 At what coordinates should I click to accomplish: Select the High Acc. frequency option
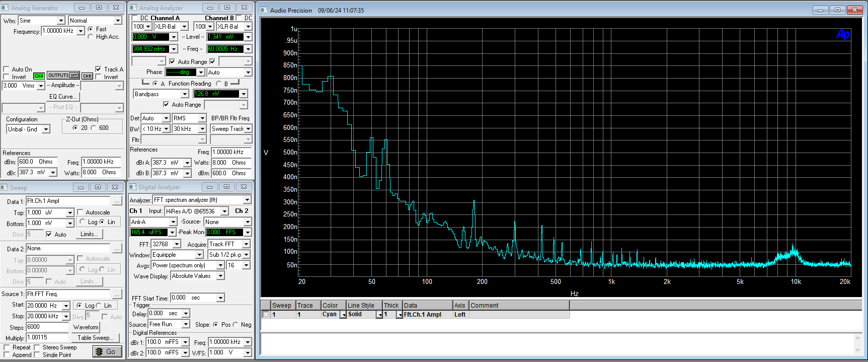click(x=91, y=37)
